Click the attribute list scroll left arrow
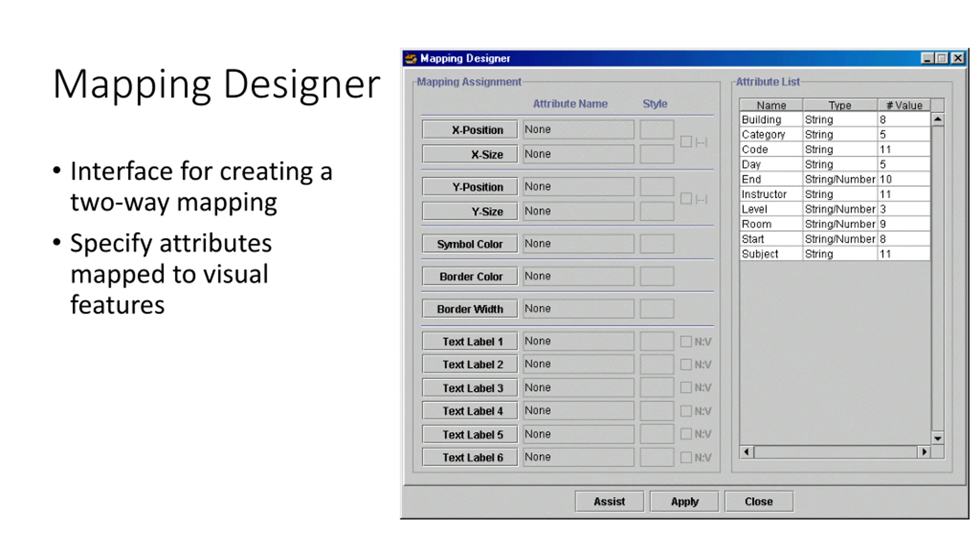 click(746, 452)
